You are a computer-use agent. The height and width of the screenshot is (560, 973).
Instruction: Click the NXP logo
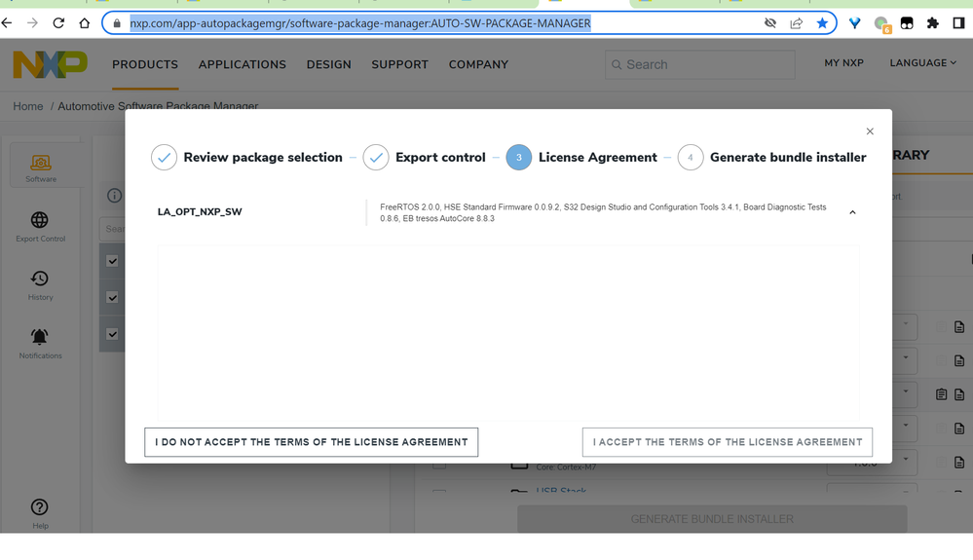[x=51, y=64]
